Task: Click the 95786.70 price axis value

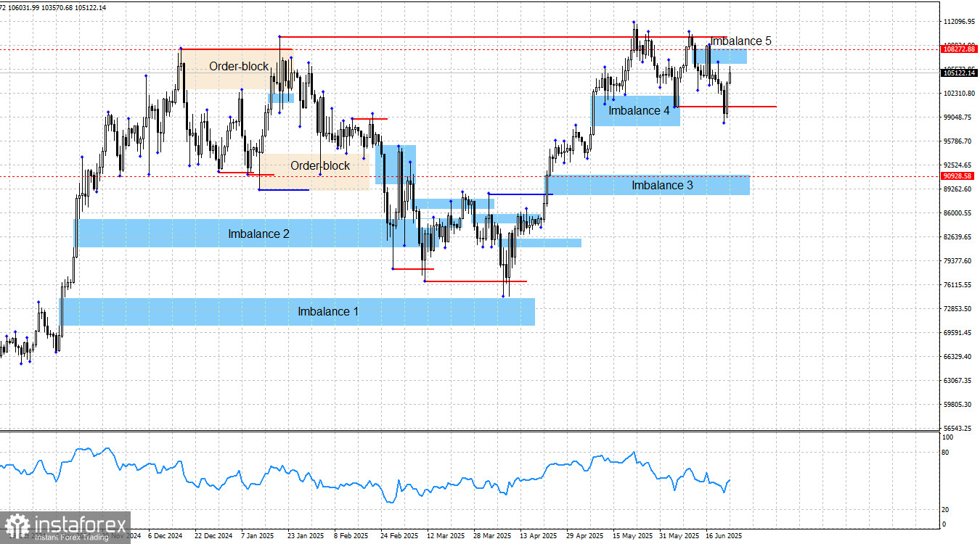Action: point(958,141)
